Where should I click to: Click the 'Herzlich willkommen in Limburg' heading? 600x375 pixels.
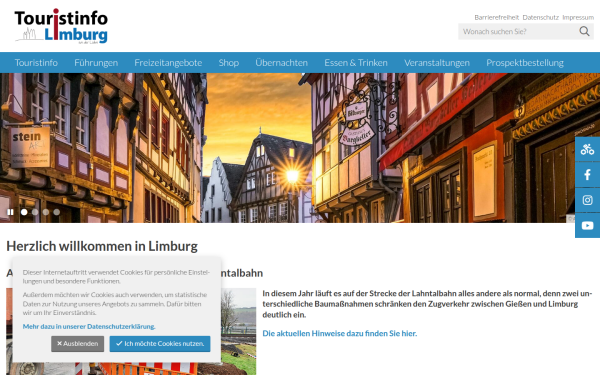tap(102, 246)
